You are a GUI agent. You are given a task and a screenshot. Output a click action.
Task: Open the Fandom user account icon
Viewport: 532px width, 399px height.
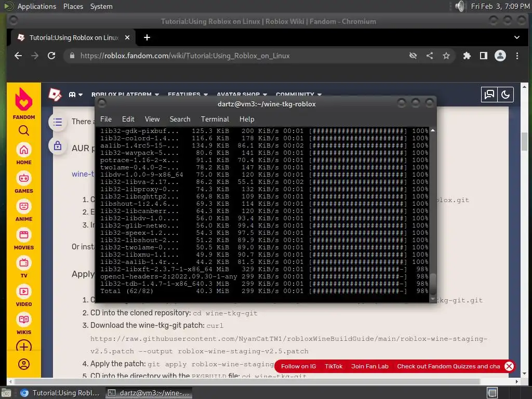click(24, 364)
